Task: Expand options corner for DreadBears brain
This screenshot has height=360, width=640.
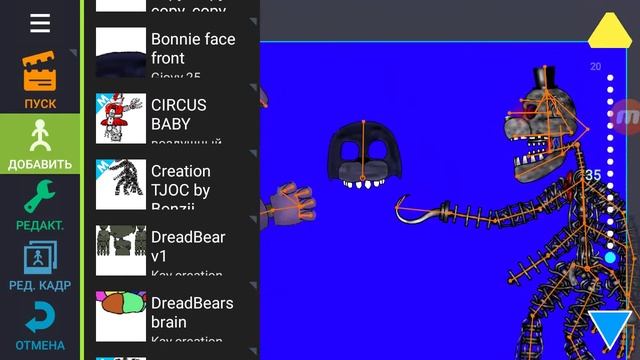Action: tap(254, 285)
